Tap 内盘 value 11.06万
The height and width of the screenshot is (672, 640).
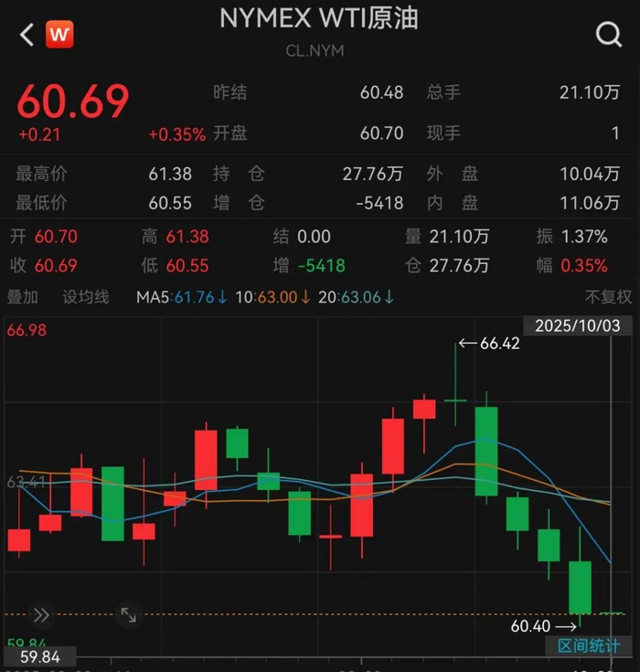tap(590, 203)
